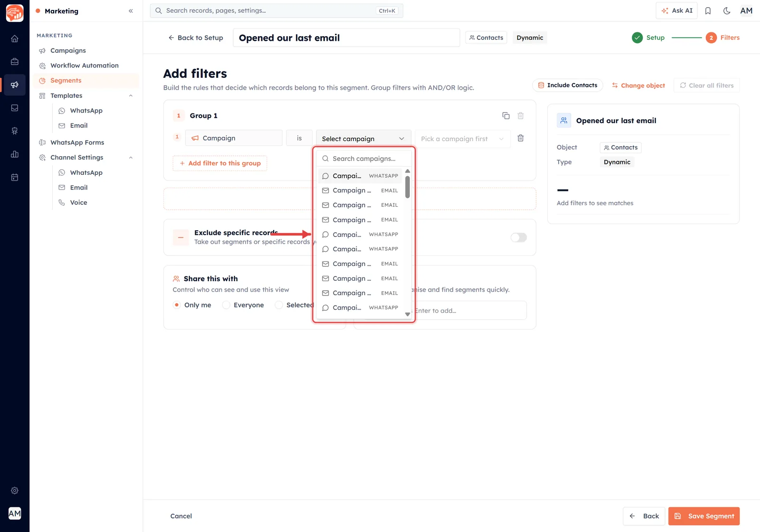Select the Everyone radio option

pos(226,305)
